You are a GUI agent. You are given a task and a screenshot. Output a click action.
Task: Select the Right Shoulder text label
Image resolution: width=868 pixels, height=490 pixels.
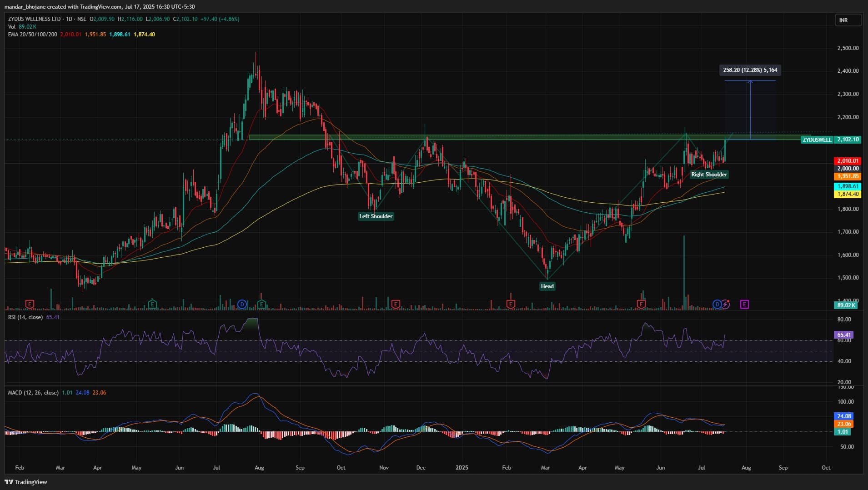pyautogui.click(x=709, y=175)
